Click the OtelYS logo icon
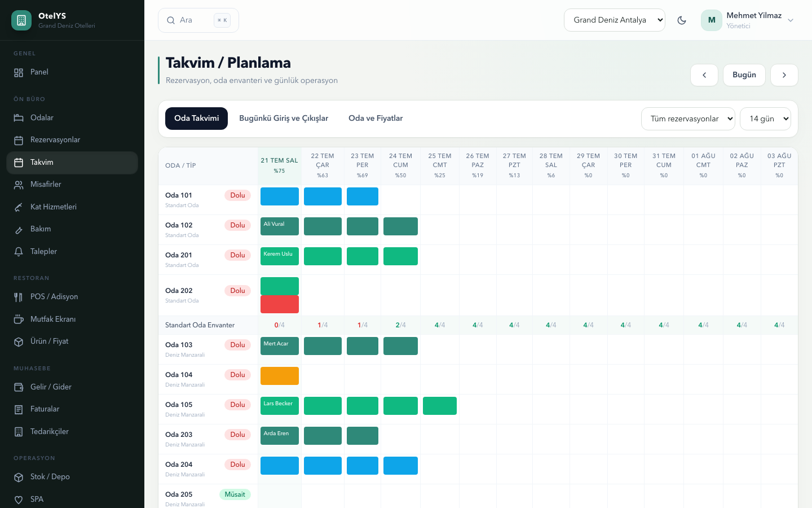 pyautogui.click(x=21, y=20)
